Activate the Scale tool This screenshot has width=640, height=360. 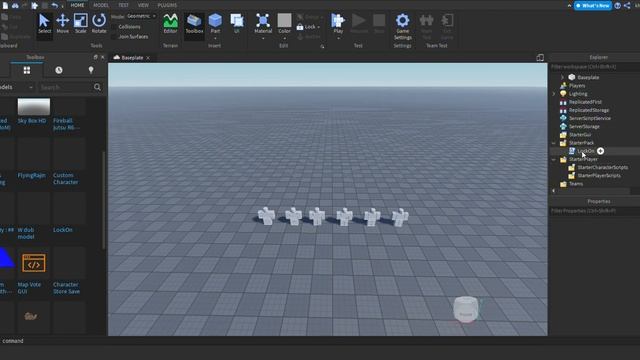click(80, 24)
